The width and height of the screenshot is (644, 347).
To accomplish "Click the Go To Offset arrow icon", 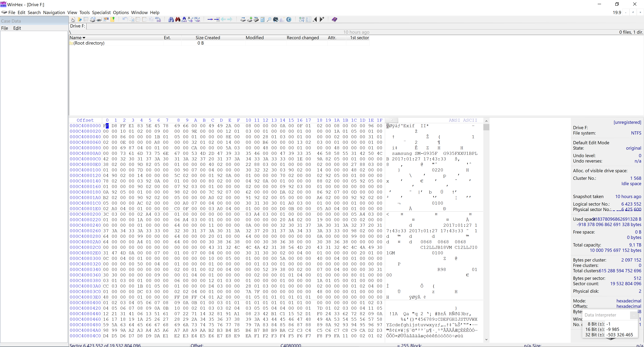I will coord(210,19).
